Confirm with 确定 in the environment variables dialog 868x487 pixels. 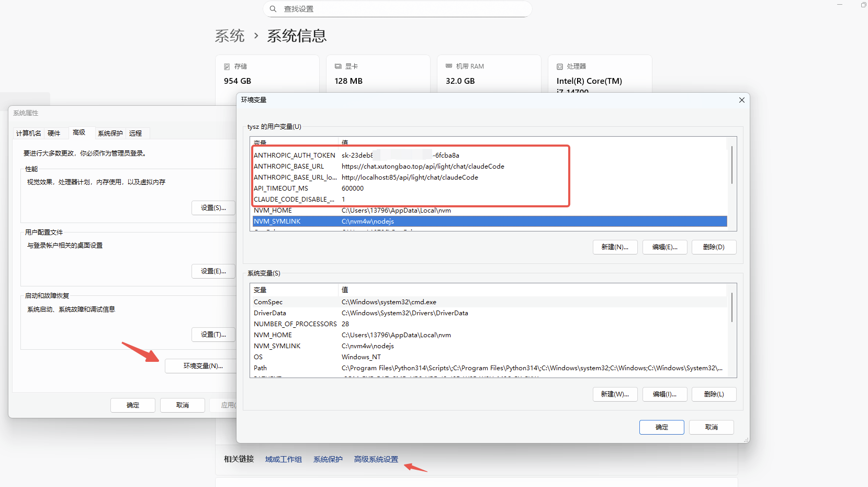coord(661,427)
